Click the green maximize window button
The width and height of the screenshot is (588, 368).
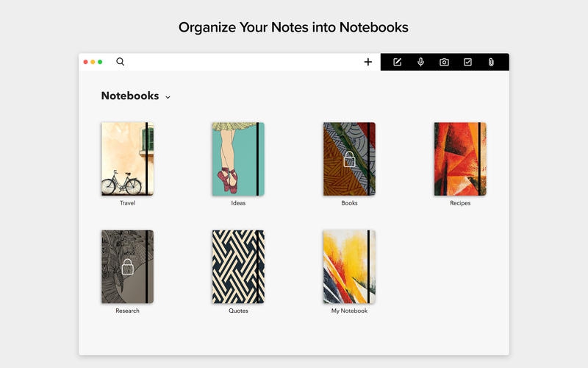click(100, 62)
